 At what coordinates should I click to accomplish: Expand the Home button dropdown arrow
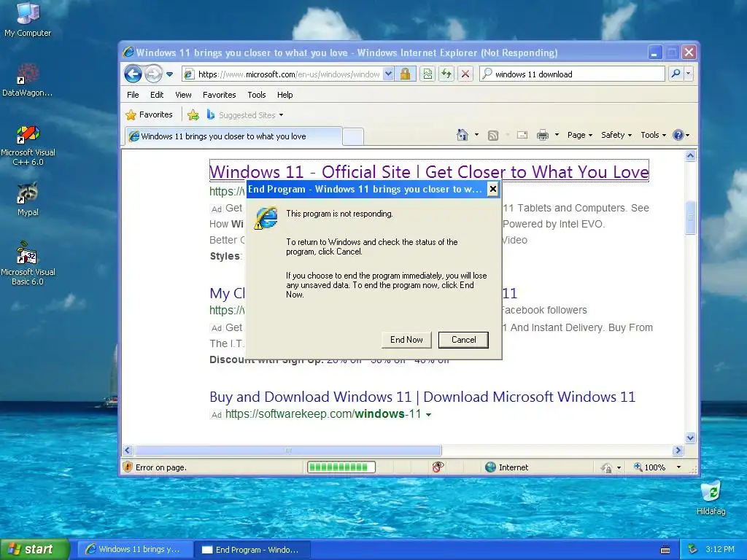click(x=476, y=135)
